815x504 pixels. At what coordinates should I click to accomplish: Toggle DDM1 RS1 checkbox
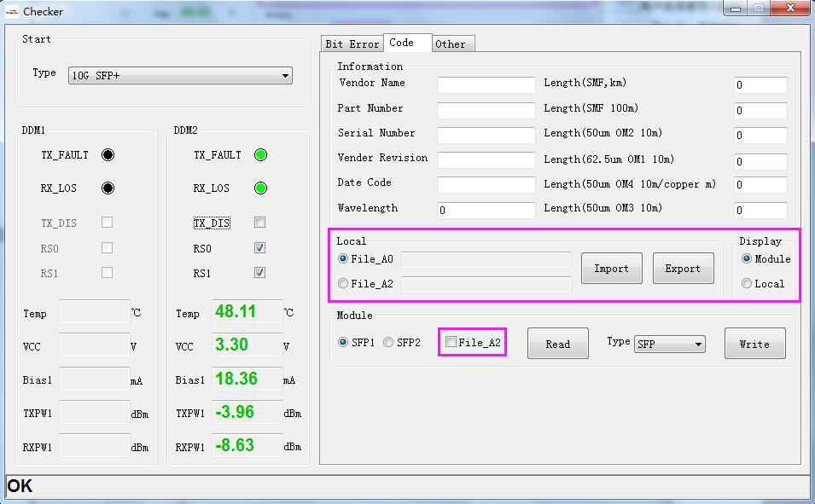(x=107, y=273)
